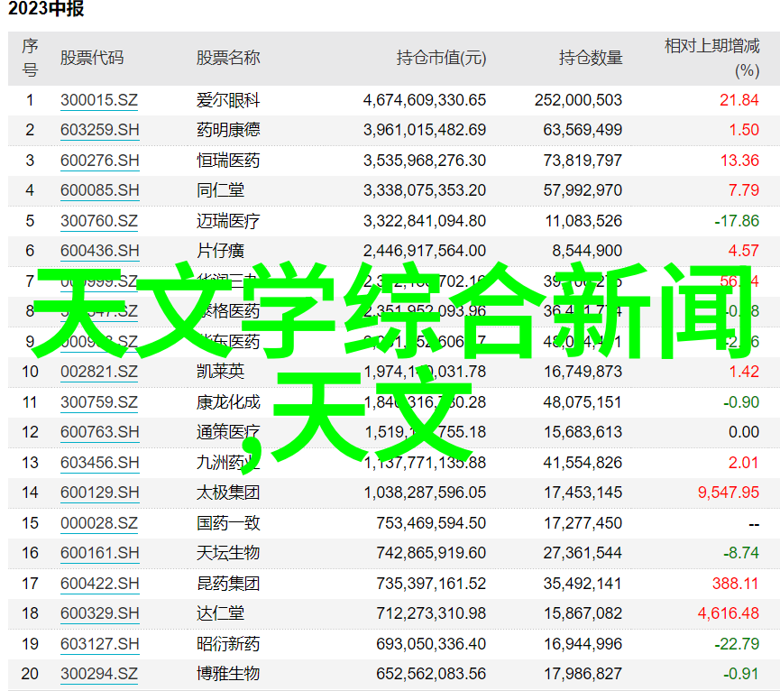Click change value 9,547.95
This screenshot has height=700, width=780.
(x=729, y=493)
